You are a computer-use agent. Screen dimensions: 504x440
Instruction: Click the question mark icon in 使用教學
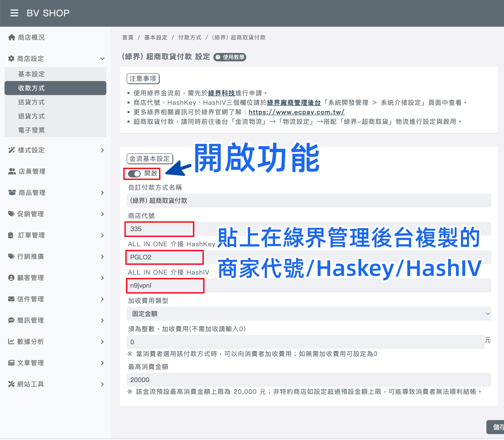[218, 57]
